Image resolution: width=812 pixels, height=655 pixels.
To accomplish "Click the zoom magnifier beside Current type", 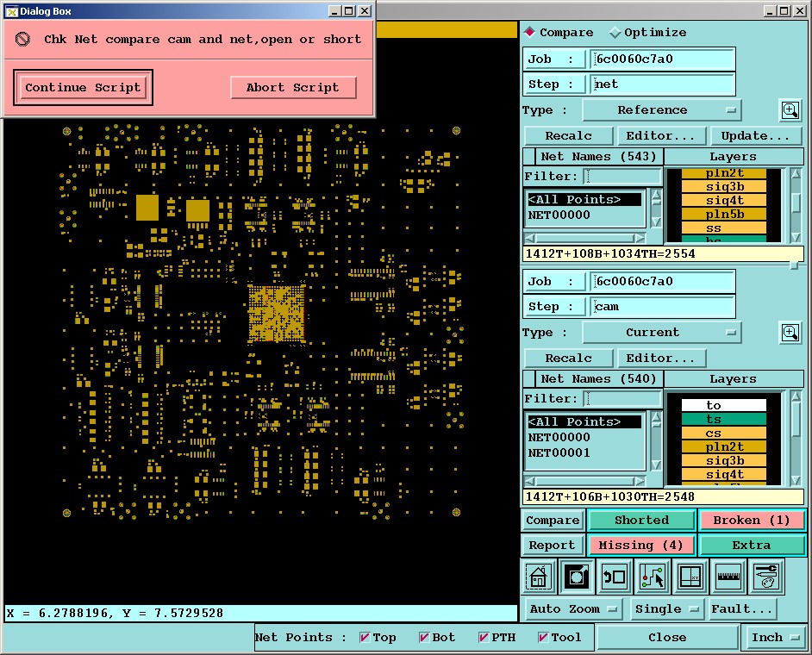I will [790, 333].
